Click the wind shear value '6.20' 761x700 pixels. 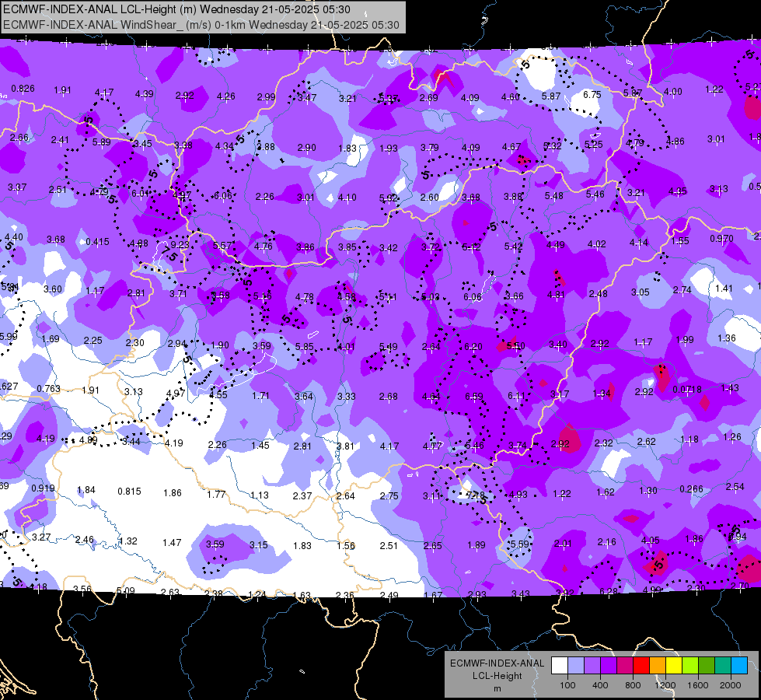(x=473, y=346)
